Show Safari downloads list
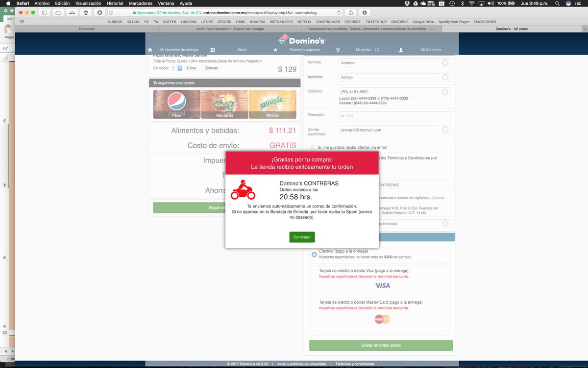Viewport: 588px width, 368px height. point(365,12)
